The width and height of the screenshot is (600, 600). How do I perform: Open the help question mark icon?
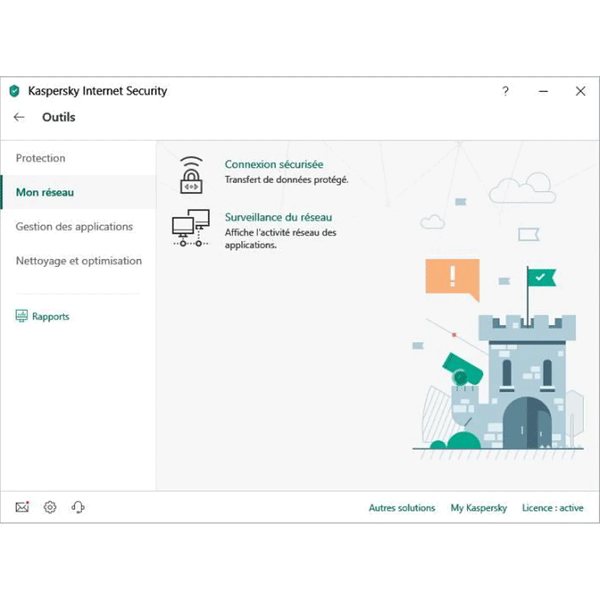[505, 91]
